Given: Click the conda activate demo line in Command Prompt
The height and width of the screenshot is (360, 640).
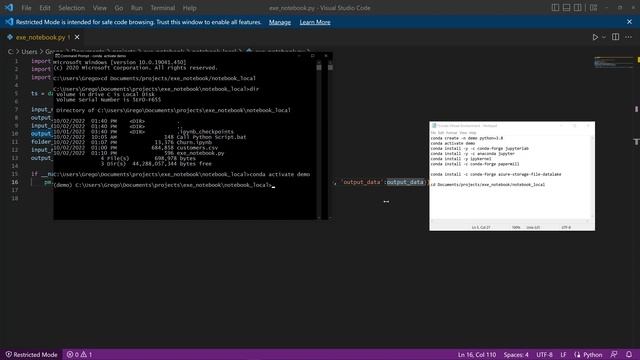Looking at the screenshot, I should point(182,174).
